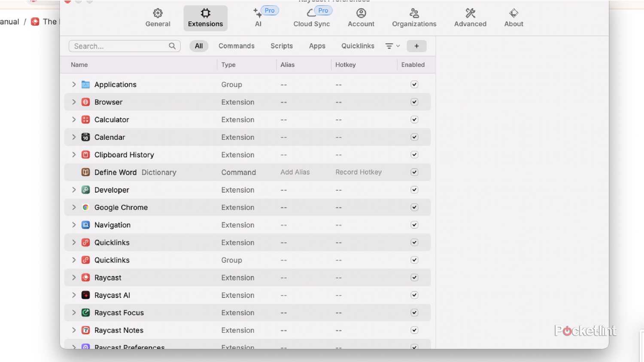Image resolution: width=644 pixels, height=362 pixels.
Task: Expand the Applications group
Action: pos(73,84)
